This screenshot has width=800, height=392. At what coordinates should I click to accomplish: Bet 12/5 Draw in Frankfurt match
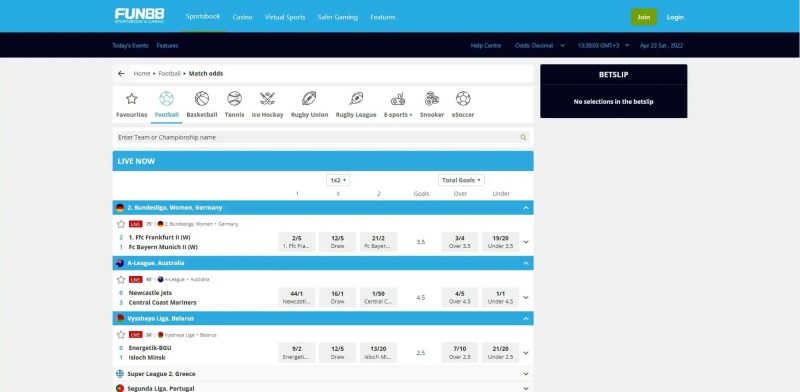pos(338,242)
